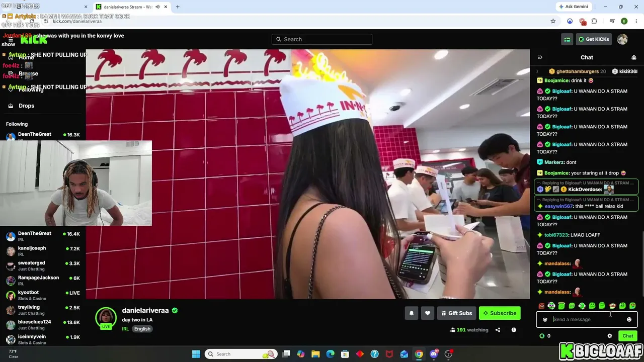The height and width of the screenshot is (362, 644).
Task: Open the KICKs gift shop icon
Action: [x=567, y=39]
